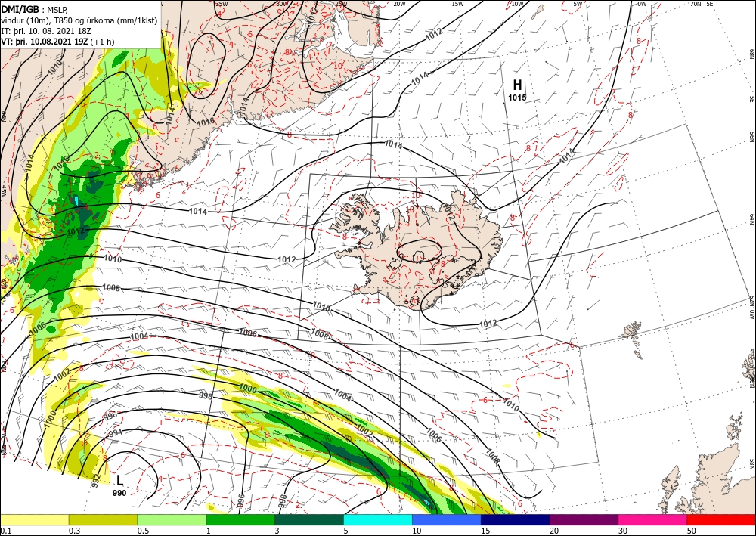This screenshot has width=756, height=536.
Task: Click the '992' isobar label
Action: pos(95,479)
